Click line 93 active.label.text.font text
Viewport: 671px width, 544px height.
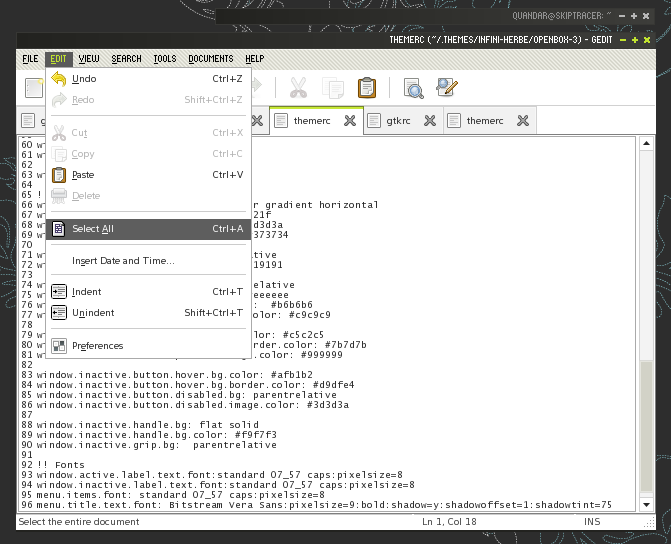(220, 475)
